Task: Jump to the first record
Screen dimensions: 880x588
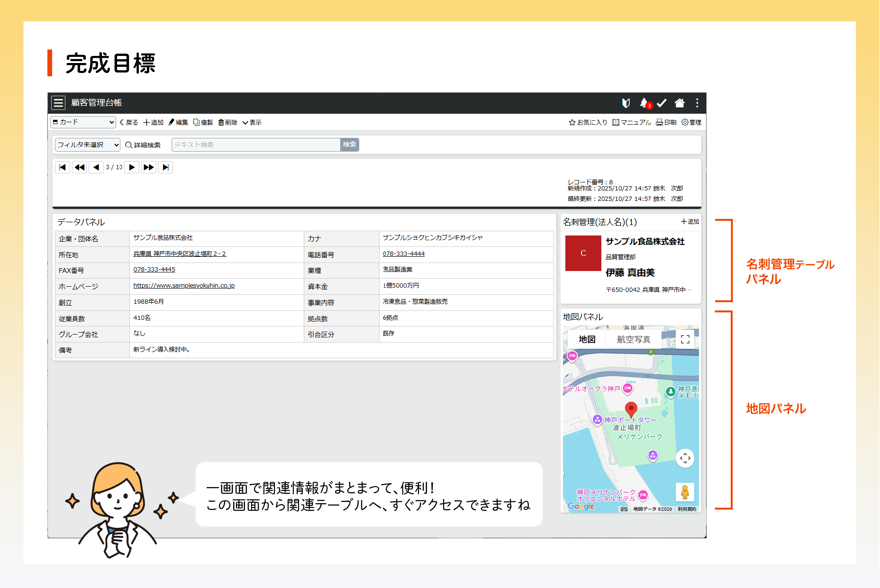Action: click(63, 167)
